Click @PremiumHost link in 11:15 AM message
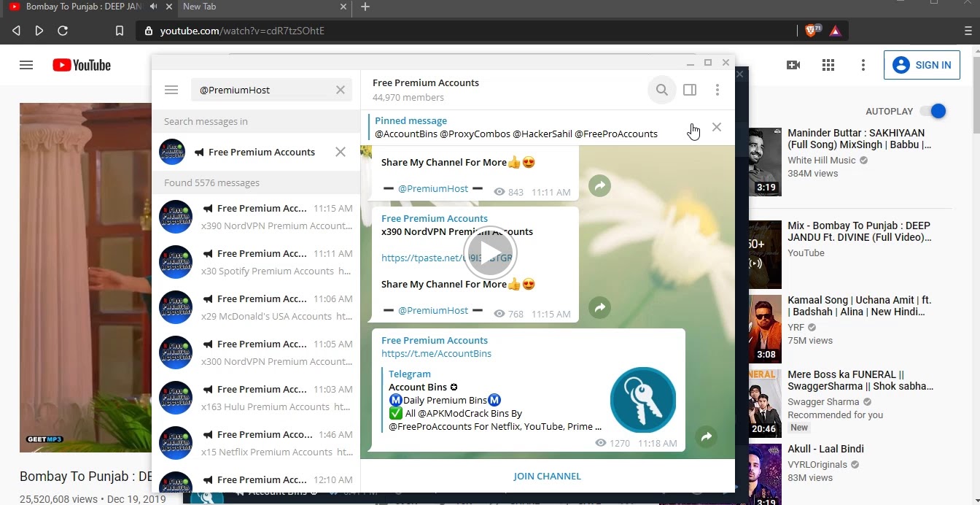Image resolution: width=980 pixels, height=505 pixels. click(x=433, y=310)
